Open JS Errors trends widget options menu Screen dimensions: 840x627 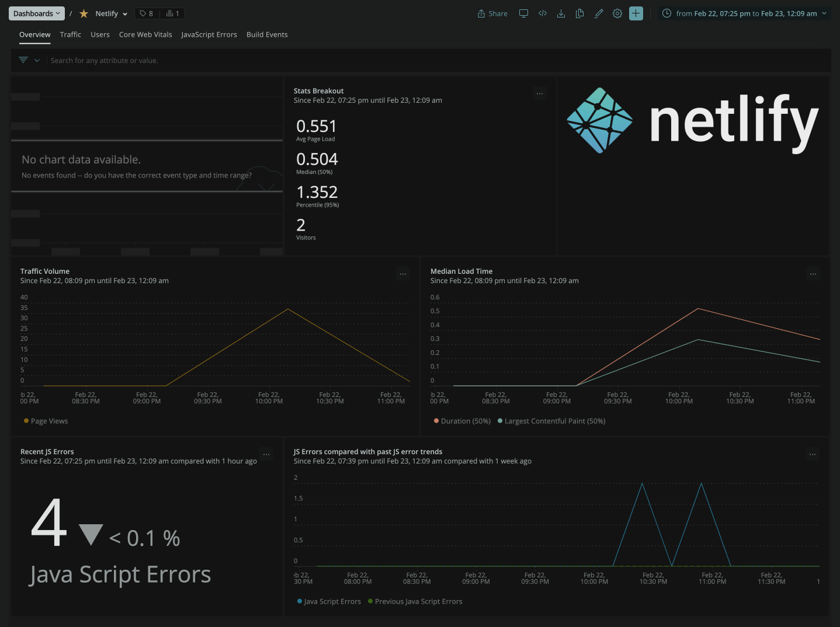pyautogui.click(x=813, y=454)
